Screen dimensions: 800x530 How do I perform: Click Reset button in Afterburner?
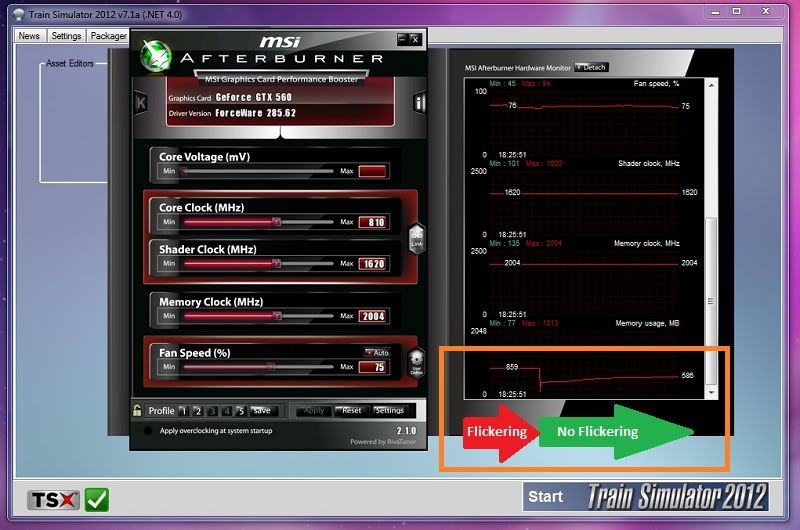tap(351, 411)
